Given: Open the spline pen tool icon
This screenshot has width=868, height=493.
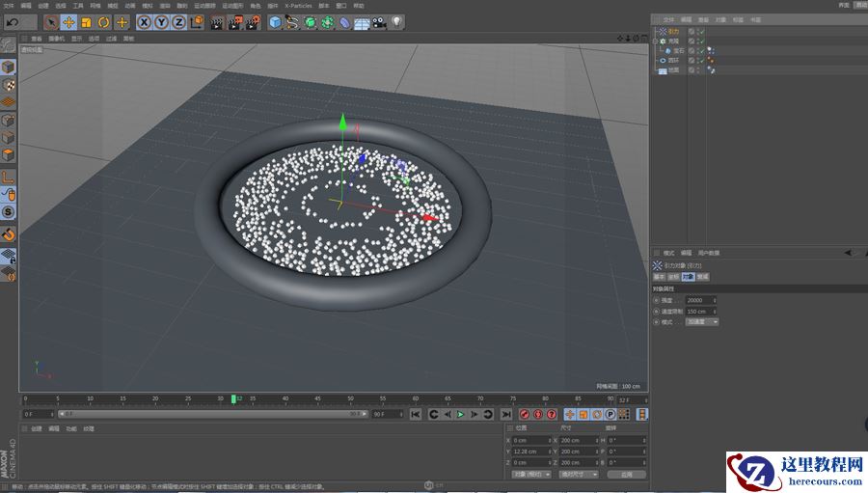Looking at the screenshot, I should coord(292,22).
